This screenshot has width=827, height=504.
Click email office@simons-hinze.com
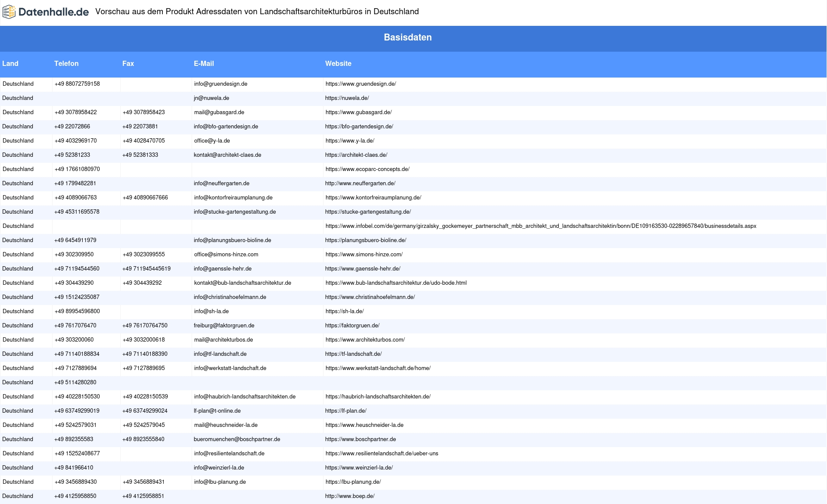point(226,255)
